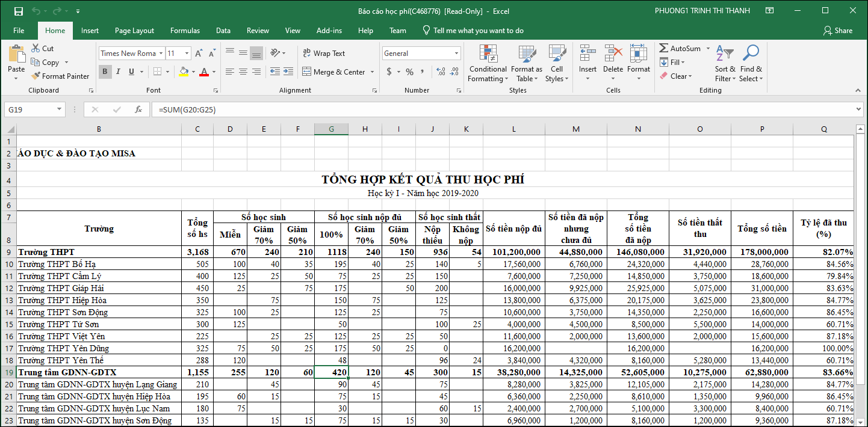Click the Share button
This screenshot has height=427, width=868.
pyautogui.click(x=838, y=31)
